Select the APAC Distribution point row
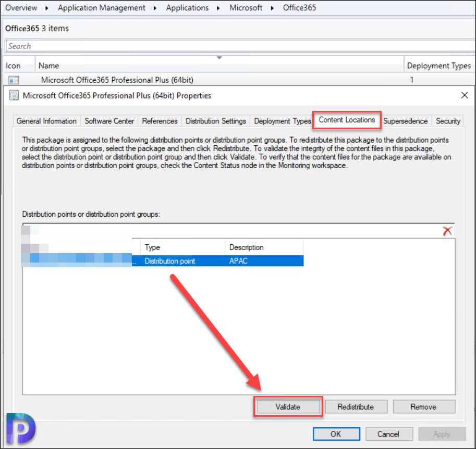 pos(163,261)
